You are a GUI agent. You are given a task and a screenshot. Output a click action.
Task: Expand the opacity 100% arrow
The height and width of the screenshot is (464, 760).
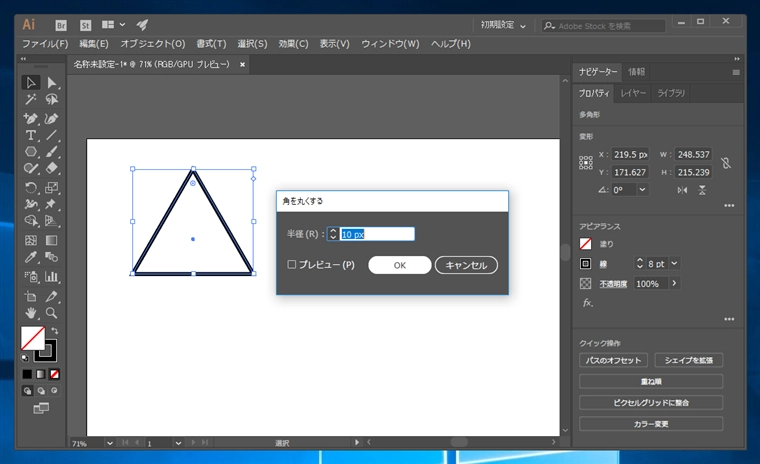674,283
